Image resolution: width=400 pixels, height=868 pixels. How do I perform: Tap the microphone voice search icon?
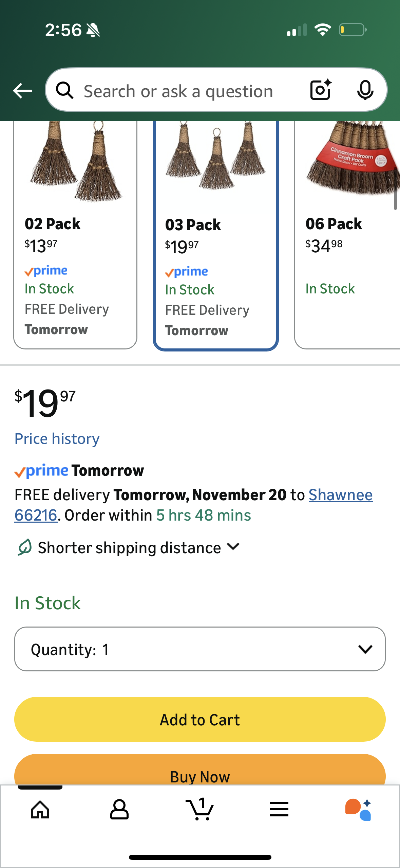365,90
